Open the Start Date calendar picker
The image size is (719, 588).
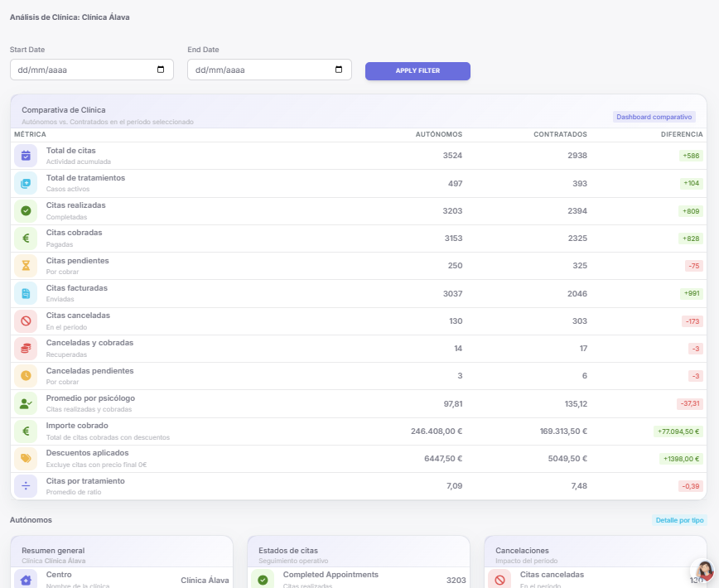(161, 70)
